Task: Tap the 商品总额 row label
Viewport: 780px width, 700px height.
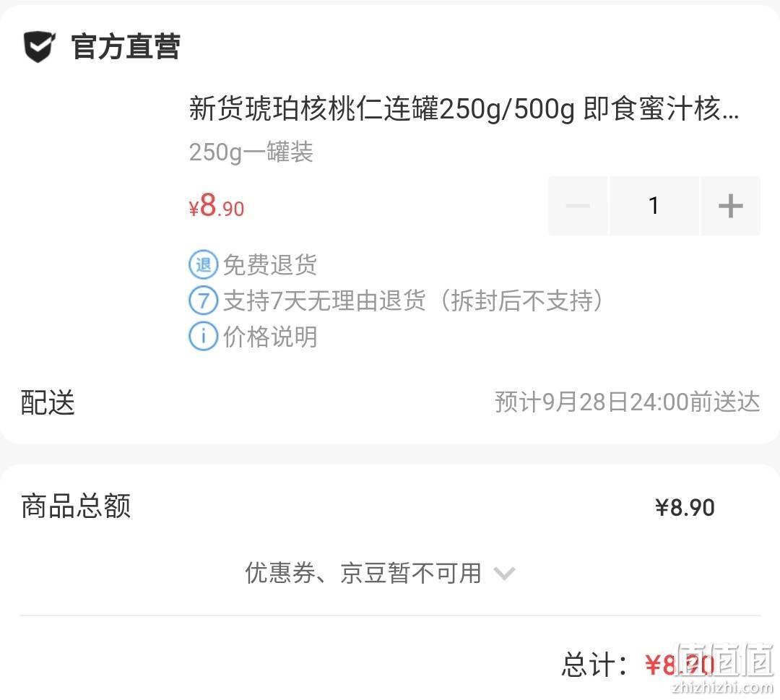Action: (76, 506)
